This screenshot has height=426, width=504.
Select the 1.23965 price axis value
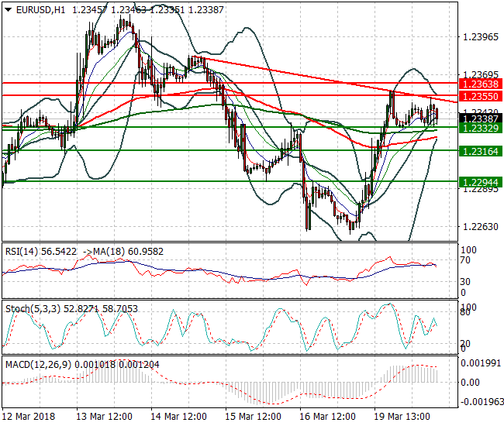coord(481,37)
